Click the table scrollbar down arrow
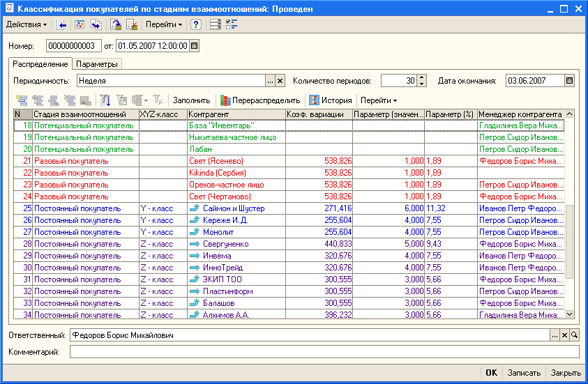 pos(569,314)
